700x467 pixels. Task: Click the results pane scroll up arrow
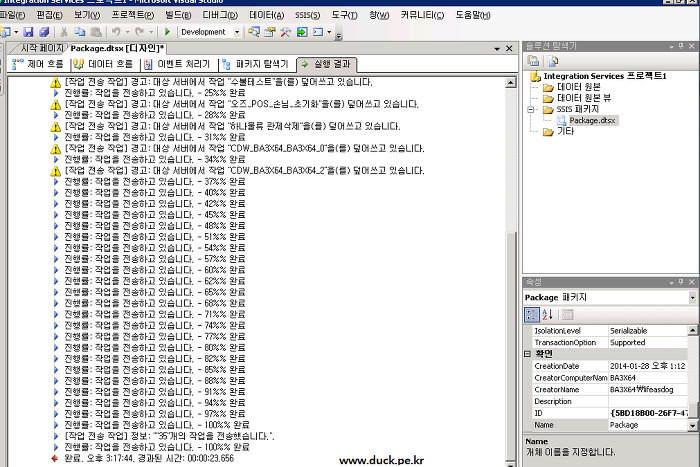tap(511, 83)
